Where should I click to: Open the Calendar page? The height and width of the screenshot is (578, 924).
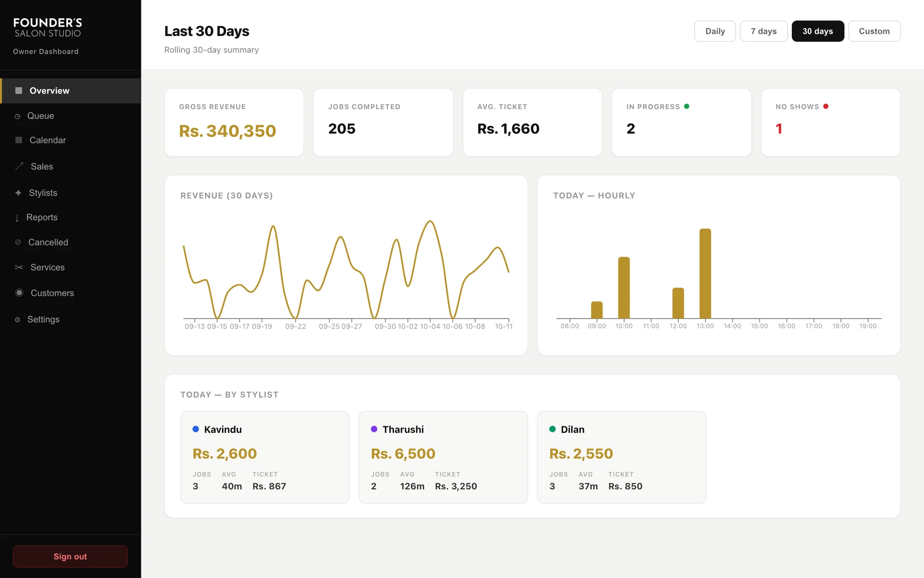click(71, 140)
